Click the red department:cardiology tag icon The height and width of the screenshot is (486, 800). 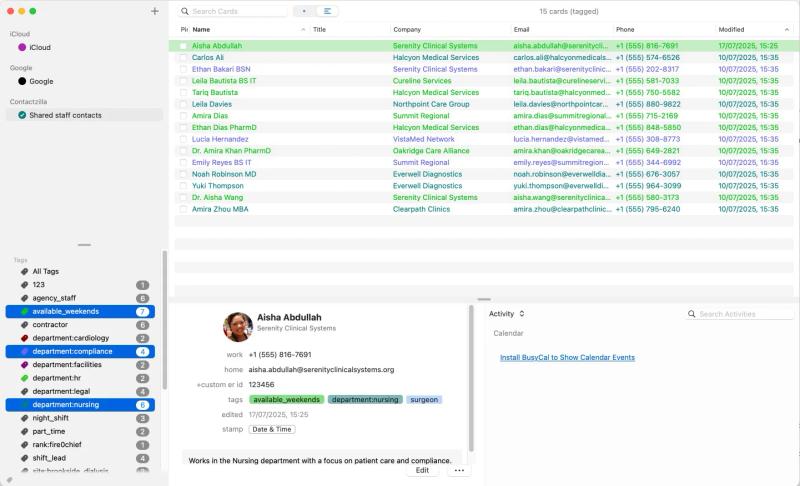tap(24, 338)
